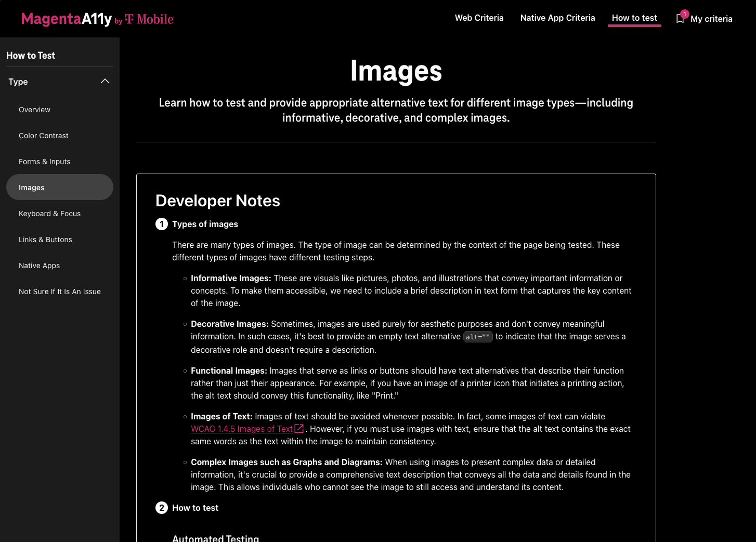This screenshot has width=756, height=542.
Task: Open Color Contrast sidebar page
Action: (x=60, y=136)
